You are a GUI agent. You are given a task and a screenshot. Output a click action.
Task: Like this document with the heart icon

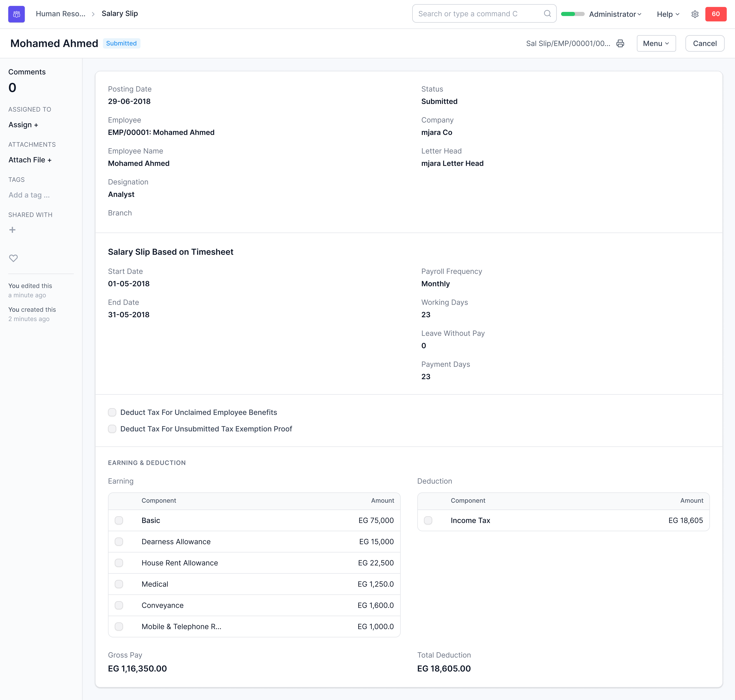(13, 258)
